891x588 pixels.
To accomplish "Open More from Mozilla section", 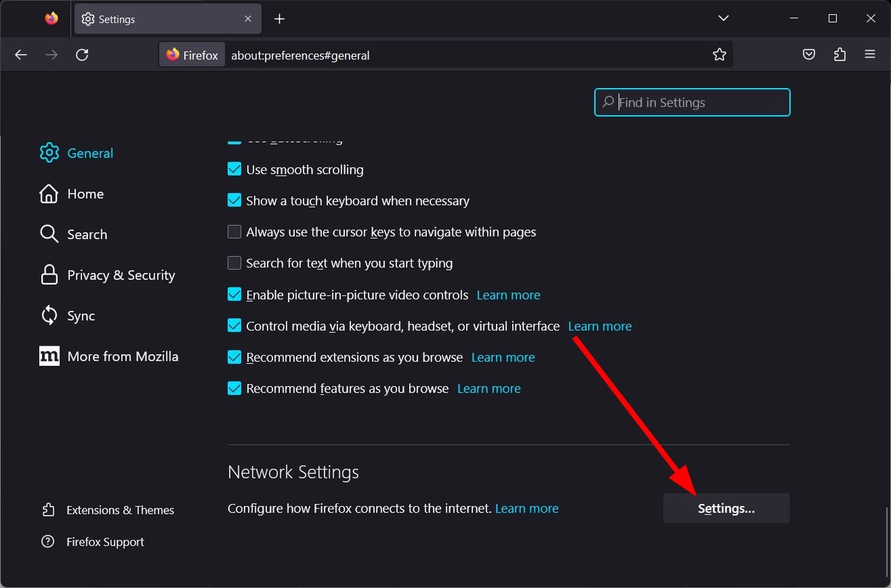I will pyautogui.click(x=123, y=356).
